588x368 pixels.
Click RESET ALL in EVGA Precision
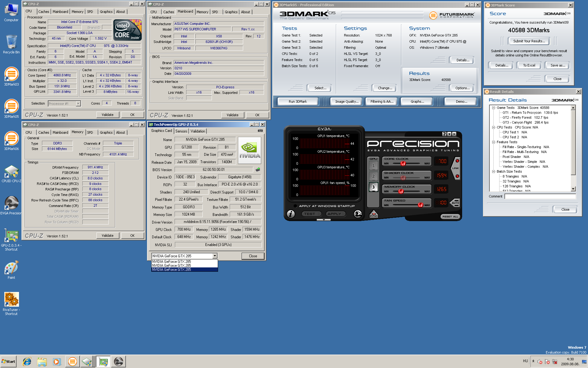point(450,217)
